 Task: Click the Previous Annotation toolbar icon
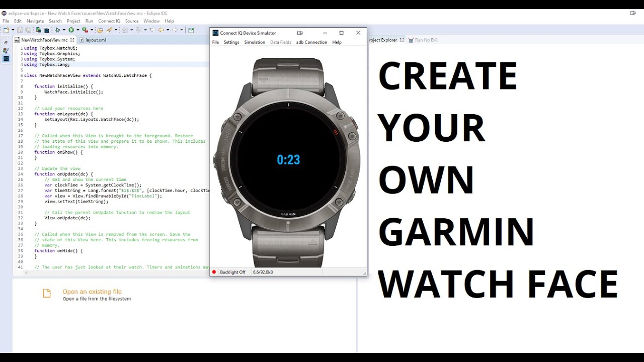tap(138, 30)
